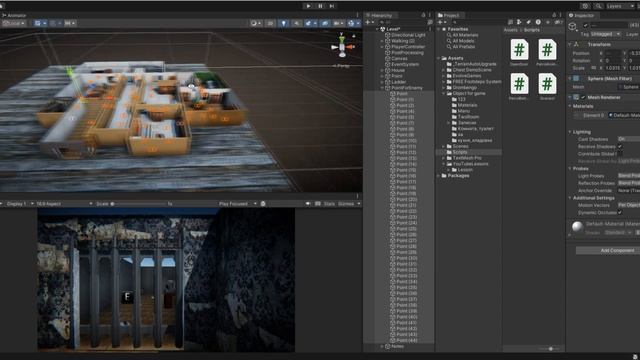
Task: Click the Add Component button
Action: 608,251
